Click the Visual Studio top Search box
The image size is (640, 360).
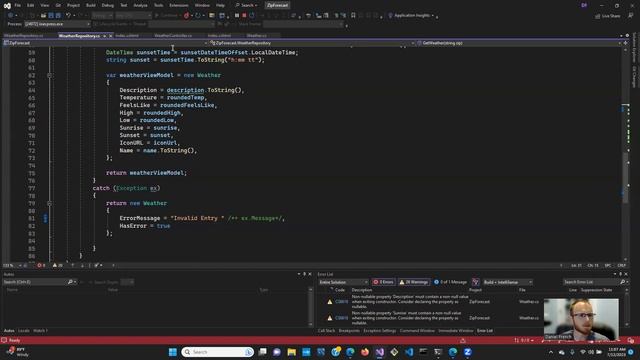(247, 5)
